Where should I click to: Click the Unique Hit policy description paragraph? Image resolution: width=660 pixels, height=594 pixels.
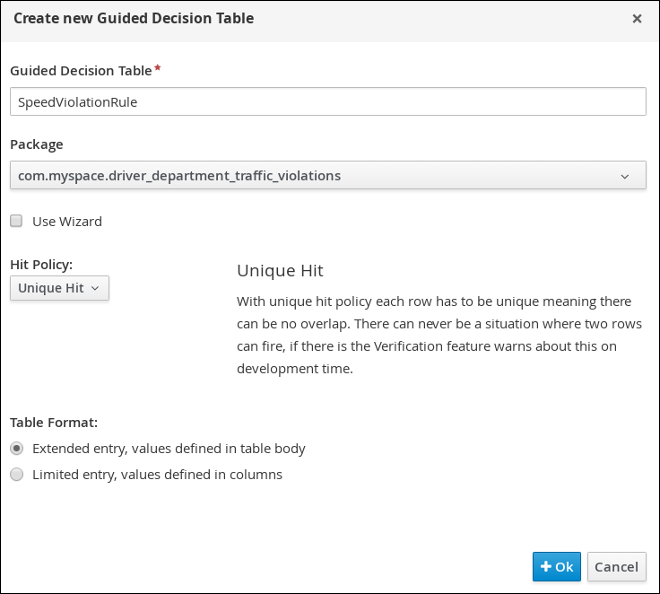pos(439,335)
